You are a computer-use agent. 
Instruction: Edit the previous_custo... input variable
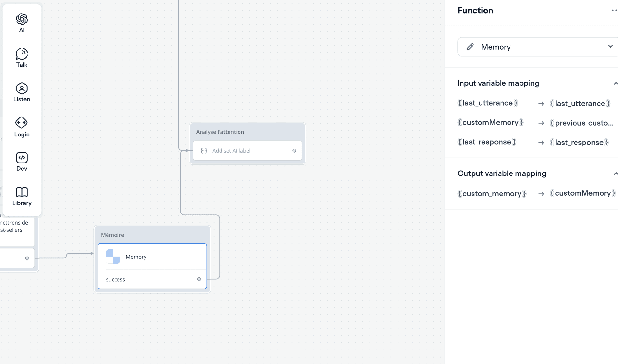click(x=582, y=123)
